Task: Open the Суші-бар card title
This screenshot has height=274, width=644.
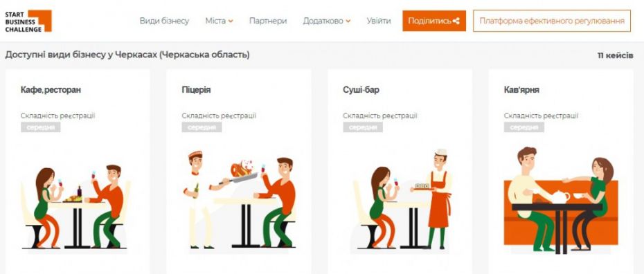Action: coord(361,90)
